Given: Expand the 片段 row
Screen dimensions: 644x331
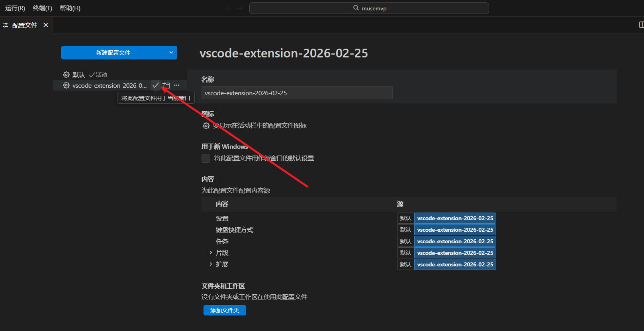Looking at the screenshot, I should point(211,253).
